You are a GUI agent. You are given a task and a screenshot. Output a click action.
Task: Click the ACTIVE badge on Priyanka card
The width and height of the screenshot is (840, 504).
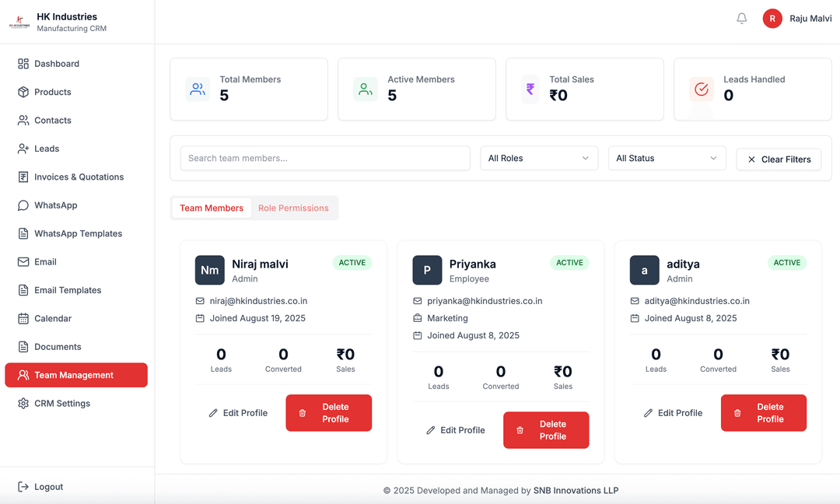click(569, 262)
